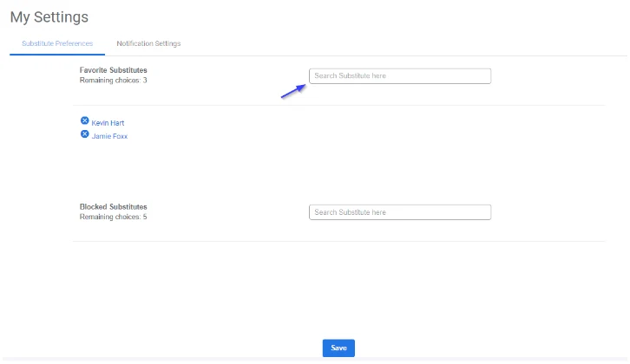Click the blue arrow annotation
The height and width of the screenshot is (364, 630).
coord(293,91)
